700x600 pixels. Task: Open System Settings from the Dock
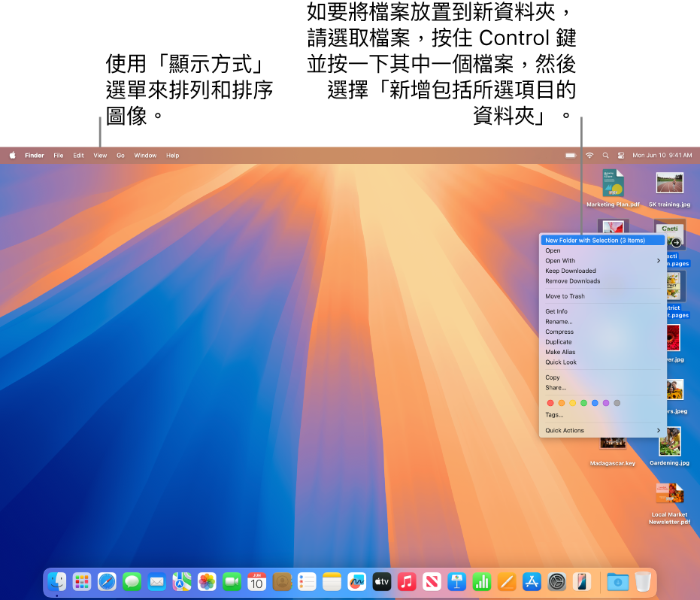click(557, 582)
